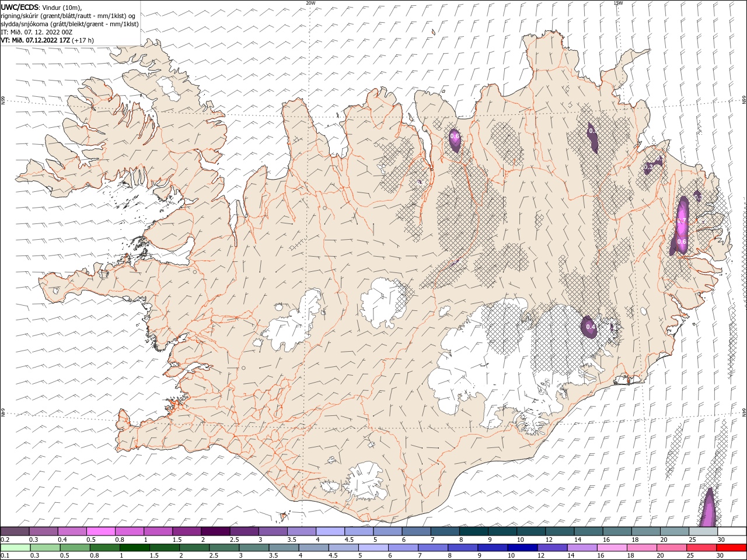Pick the grey-blue swatch labeled 3.5 in rain scale
The image size is (747, 560).
coord(284,547)
